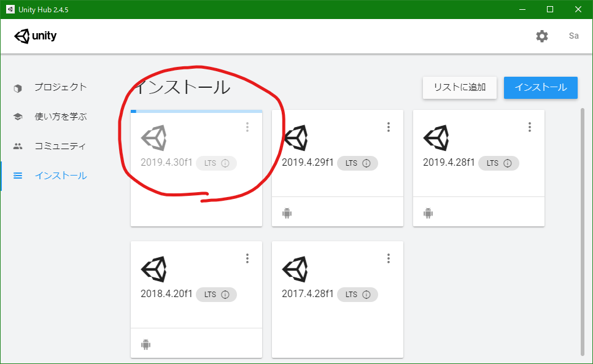Click the people icon beside コミュニティ

(x=18, y=146)
